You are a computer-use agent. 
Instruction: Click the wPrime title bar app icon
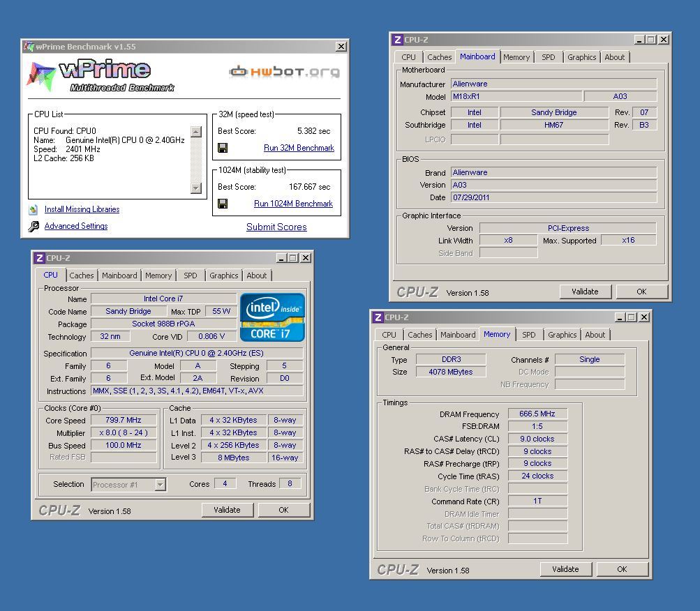pos(29,47)
